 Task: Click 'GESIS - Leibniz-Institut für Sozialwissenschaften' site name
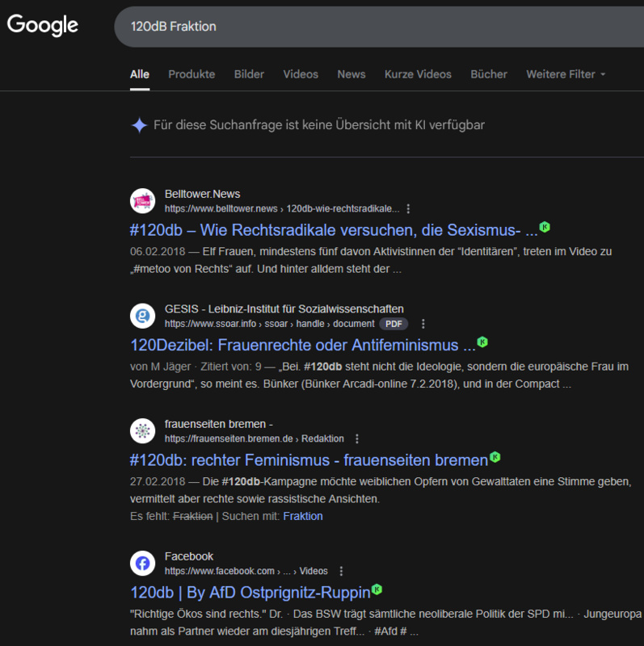pos(284,309)
